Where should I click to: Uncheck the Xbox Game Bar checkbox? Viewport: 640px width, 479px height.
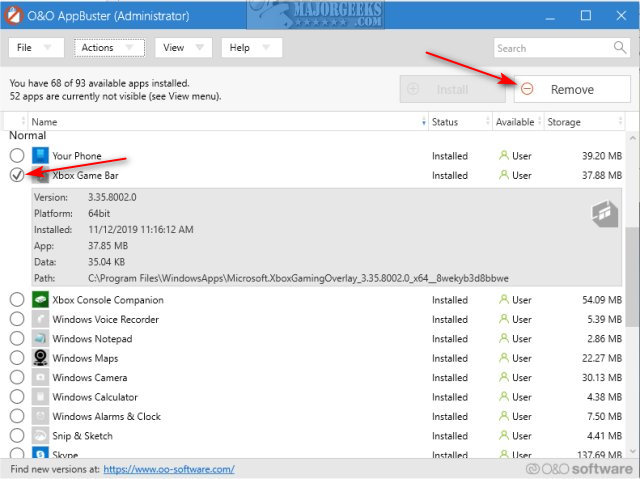(17, 175)
